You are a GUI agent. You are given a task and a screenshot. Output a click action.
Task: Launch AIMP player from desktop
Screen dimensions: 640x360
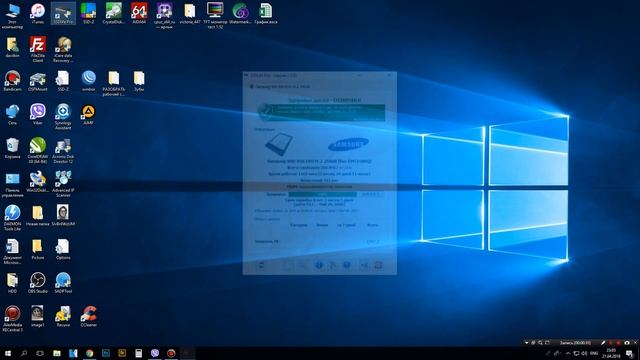89,114
